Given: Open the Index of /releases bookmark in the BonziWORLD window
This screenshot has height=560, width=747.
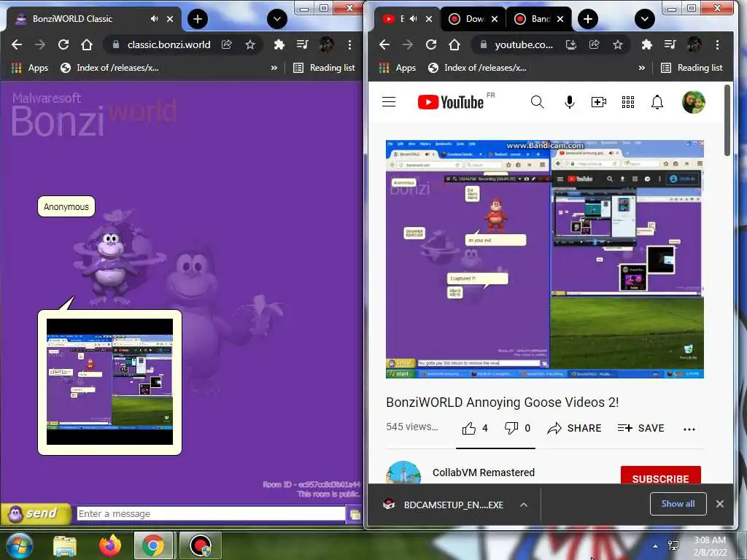Looking at the screenshot, I should click(109, 68).
